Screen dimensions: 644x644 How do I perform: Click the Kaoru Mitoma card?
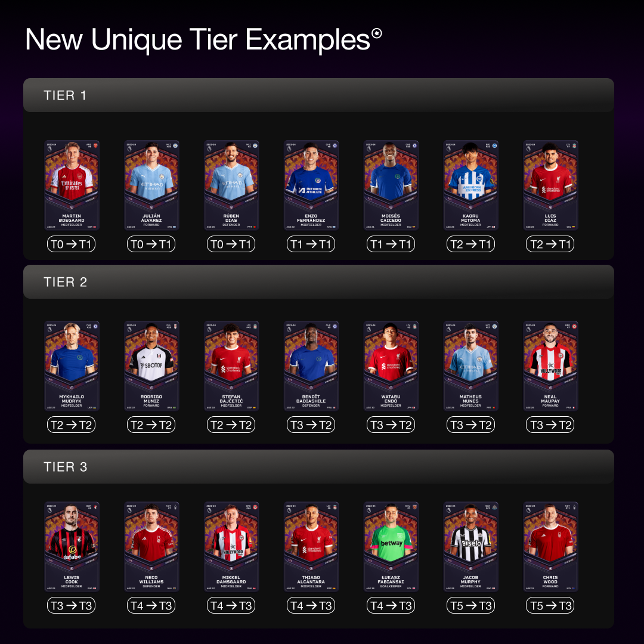pyautogui.click(x=470, y=185)
